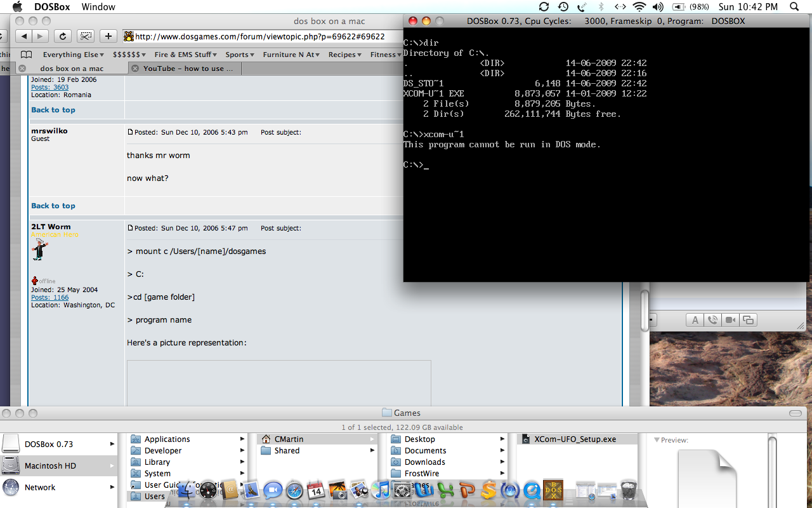Select Macintosh HD in Finder sidebar
This screenshot has height=508, width=812.
(x=59, y=465)
